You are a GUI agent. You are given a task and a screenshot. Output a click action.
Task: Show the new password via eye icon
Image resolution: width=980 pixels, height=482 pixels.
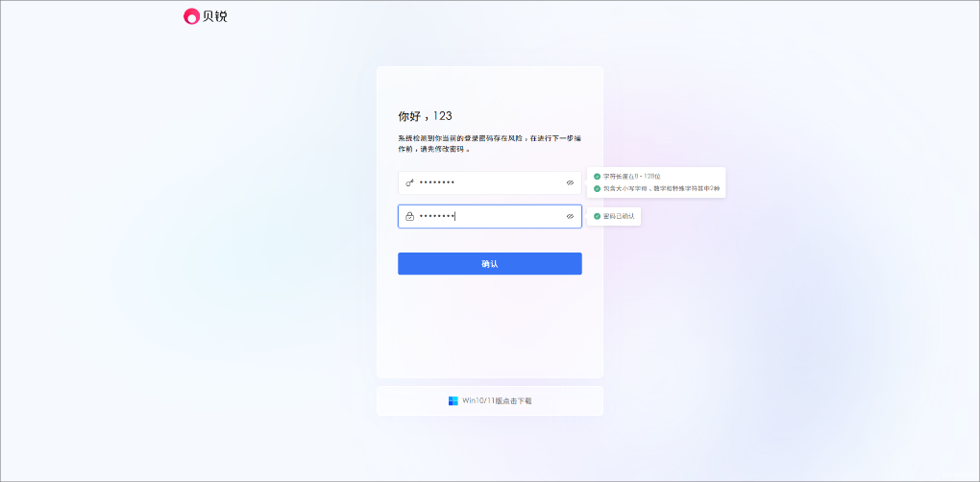click(570, 182)
